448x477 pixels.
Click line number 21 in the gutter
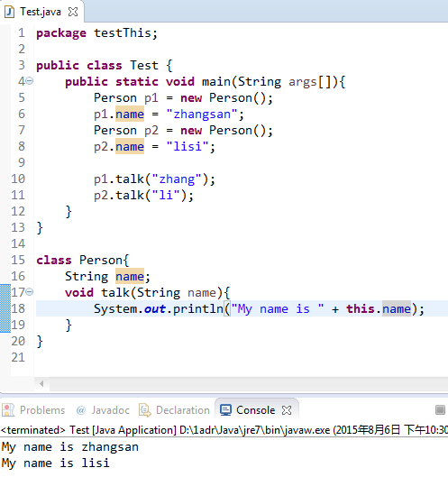[x=18, y=357]
